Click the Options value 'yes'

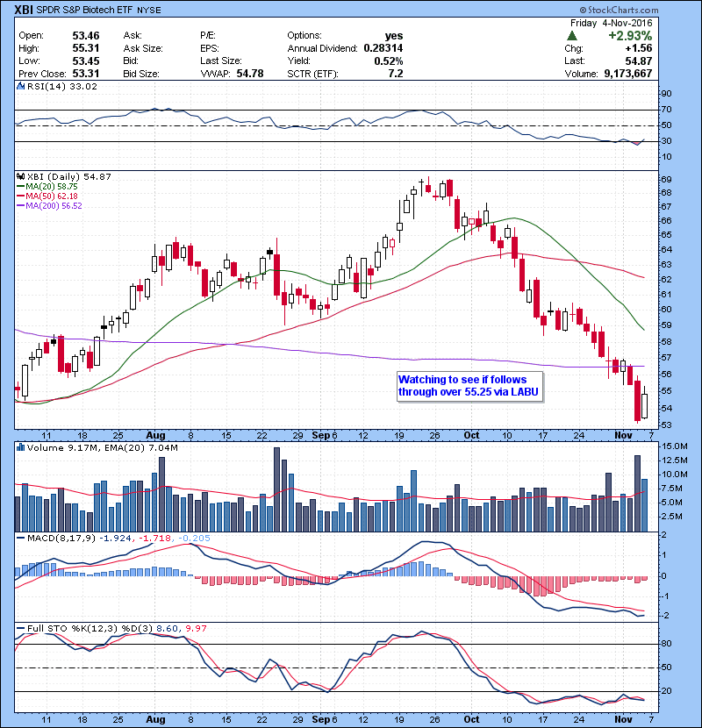(393, 36)
